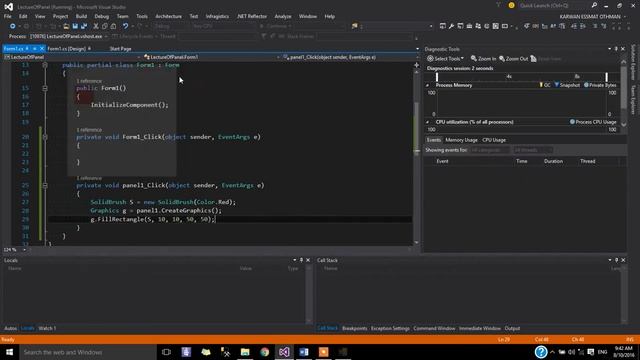This screenshot has width=640, height=360.
Task: Click the Task View taskbar icon
Action: pos(166,352)
